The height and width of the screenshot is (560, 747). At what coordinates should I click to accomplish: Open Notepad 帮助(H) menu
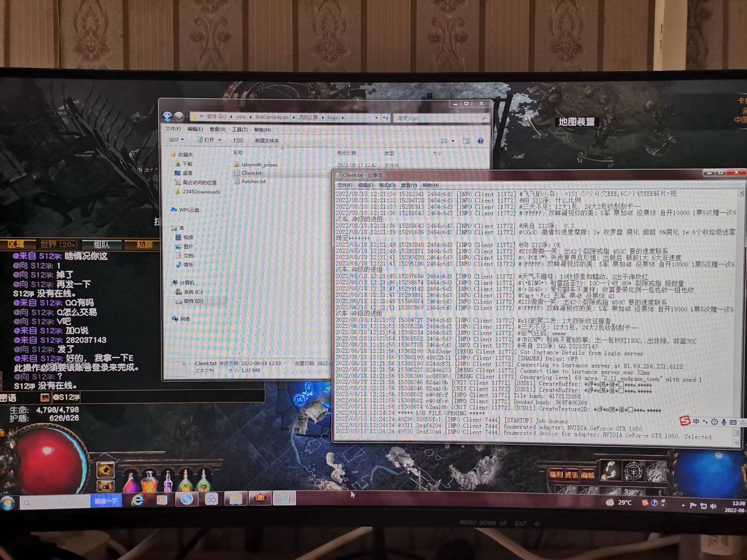[430, 185]
